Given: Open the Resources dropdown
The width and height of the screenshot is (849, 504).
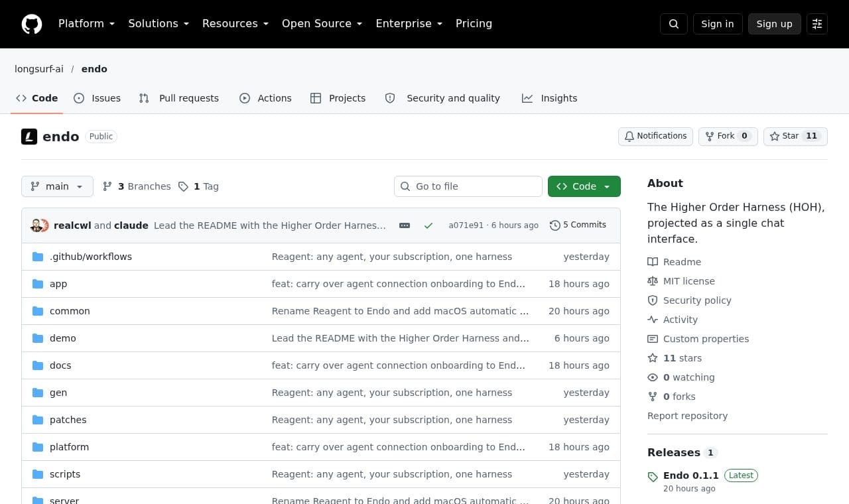Looking at the screenshot, I should (235, 24).
